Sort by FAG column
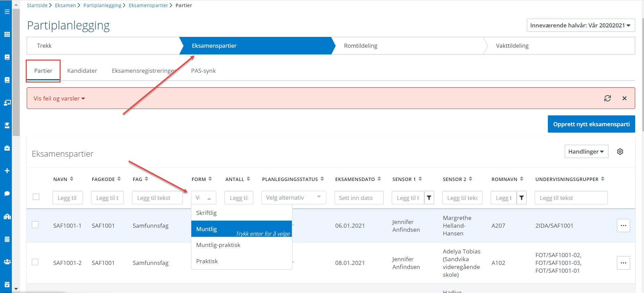The height and width of the screenshot is (293, 644). [146, 179]
